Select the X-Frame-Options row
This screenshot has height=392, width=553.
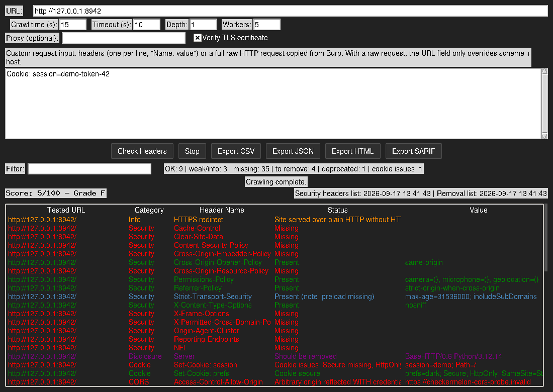(x=274, y=314)
